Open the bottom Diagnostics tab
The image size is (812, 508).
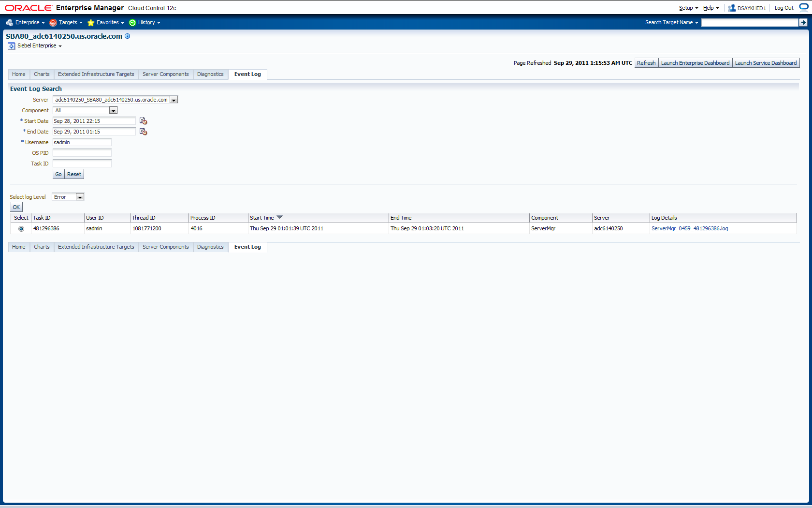(x=210, y=247)
